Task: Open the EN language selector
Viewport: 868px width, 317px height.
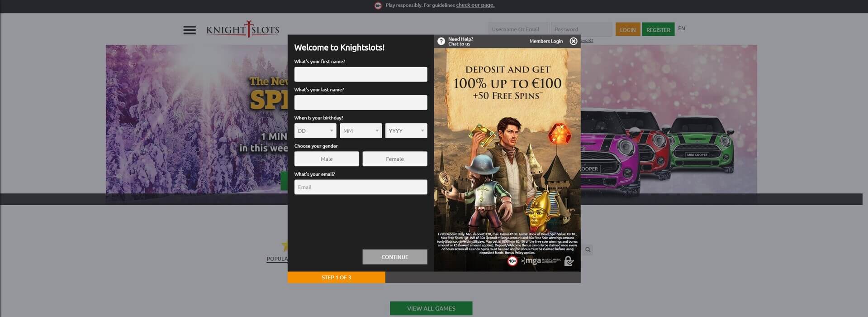Action: (x=681, y=29)
